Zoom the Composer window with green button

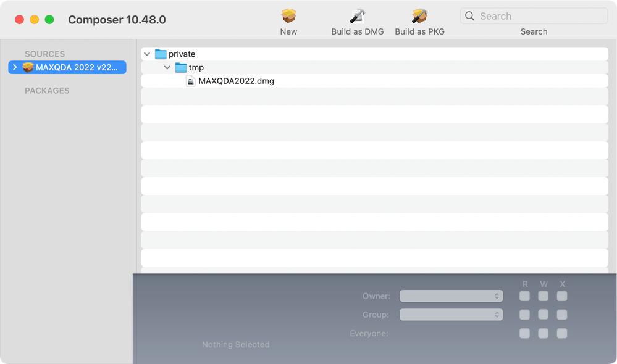pyautogui.click(x=49, y=19)
